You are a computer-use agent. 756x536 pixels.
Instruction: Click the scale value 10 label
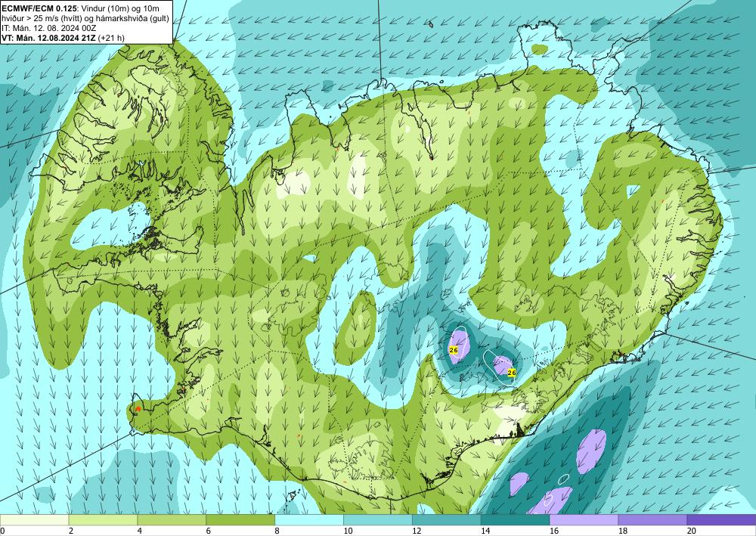(348, 531)
